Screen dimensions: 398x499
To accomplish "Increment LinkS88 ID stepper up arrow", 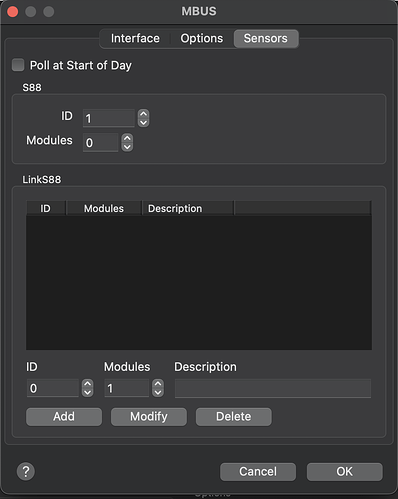I will [87, 384].
